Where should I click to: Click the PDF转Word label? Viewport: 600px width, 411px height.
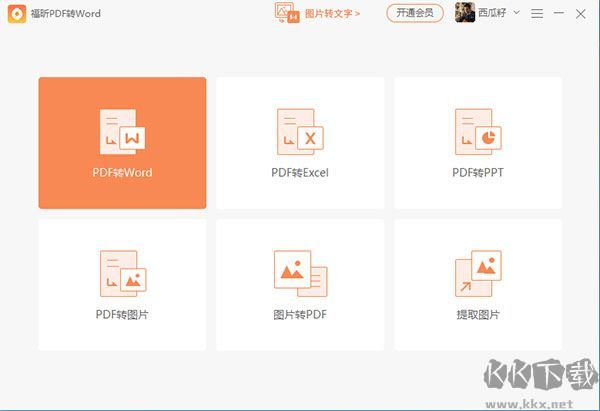click(122, 173)
